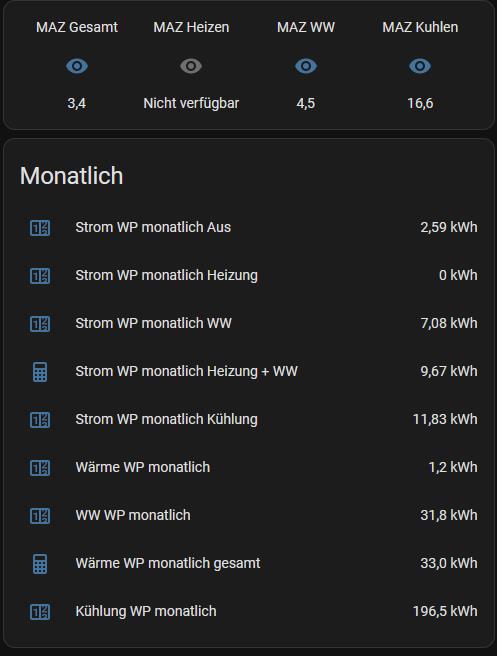Click the Monatlich card heading
497x656 pixels.
click(x=72, y=175)
